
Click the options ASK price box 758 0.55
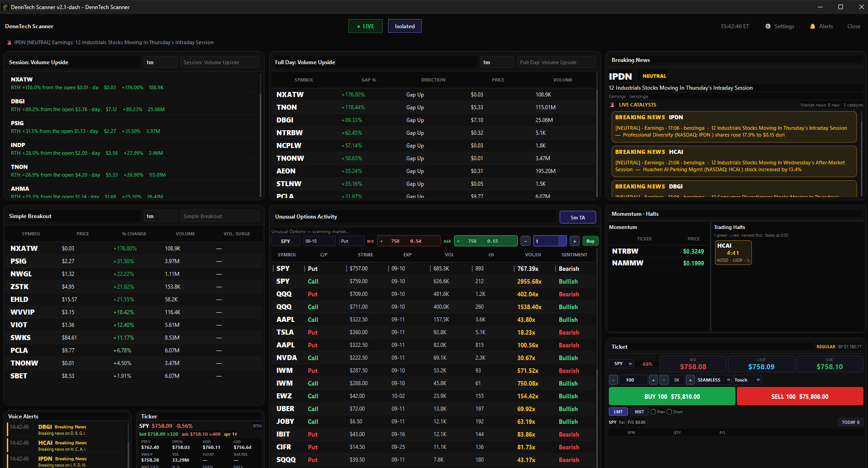tap(486, 241)
